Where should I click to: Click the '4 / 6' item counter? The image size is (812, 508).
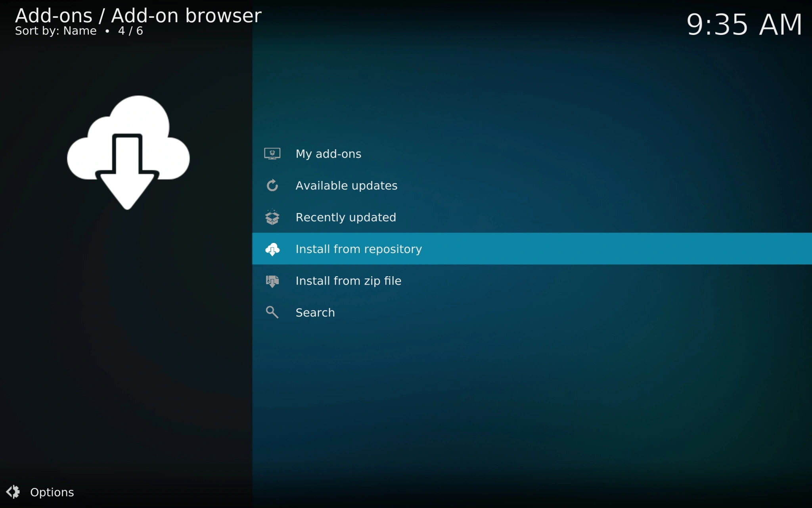coord(130,31)
